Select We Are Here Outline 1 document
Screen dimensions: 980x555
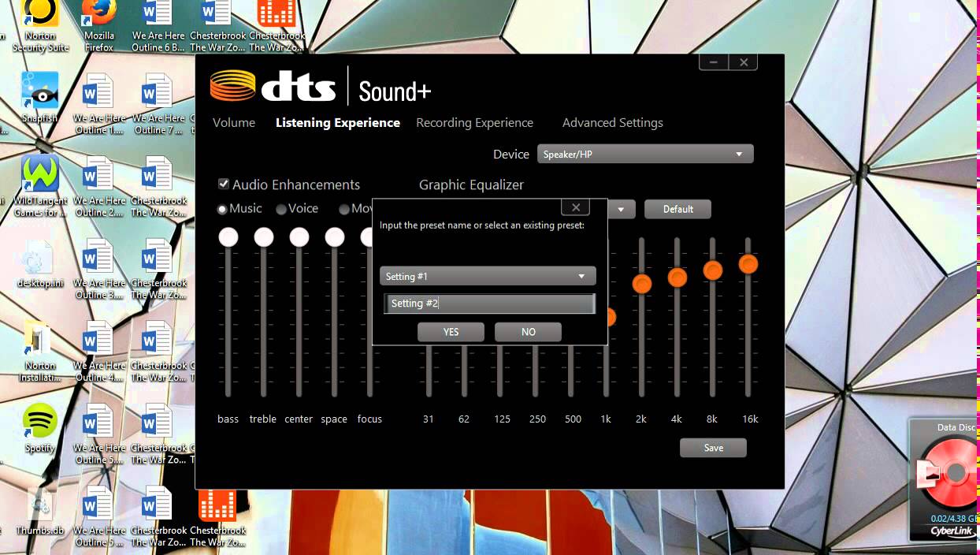pos(99,104)
